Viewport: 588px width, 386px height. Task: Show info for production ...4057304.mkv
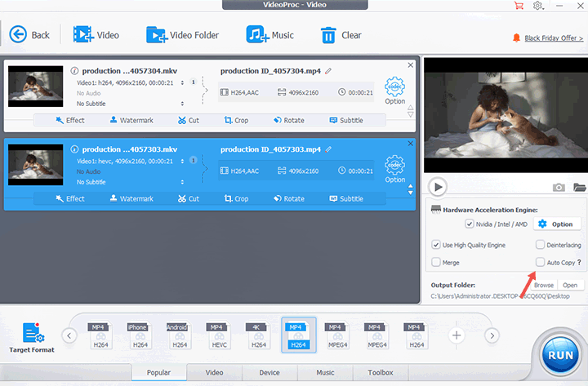(x=74, y=71)
